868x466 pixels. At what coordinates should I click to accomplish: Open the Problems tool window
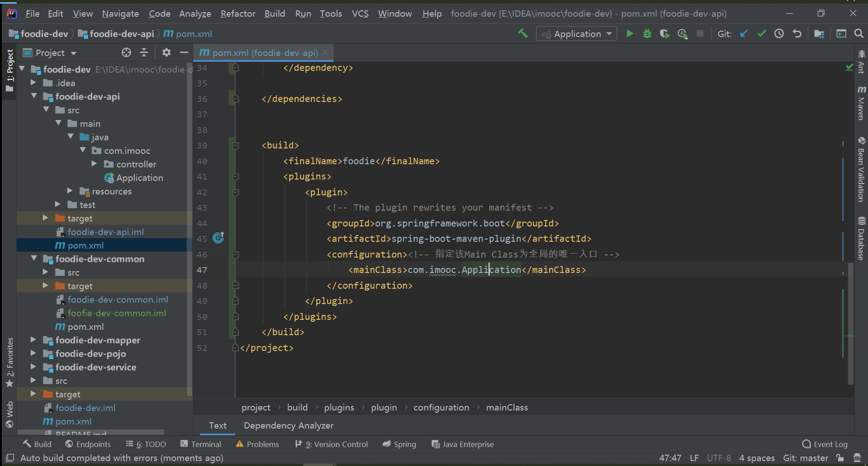tap(257, 444)
